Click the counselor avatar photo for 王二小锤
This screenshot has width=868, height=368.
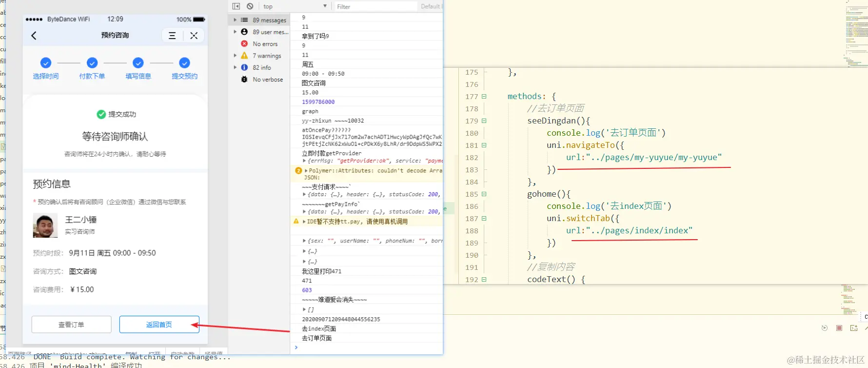click(x=45, y=225)
